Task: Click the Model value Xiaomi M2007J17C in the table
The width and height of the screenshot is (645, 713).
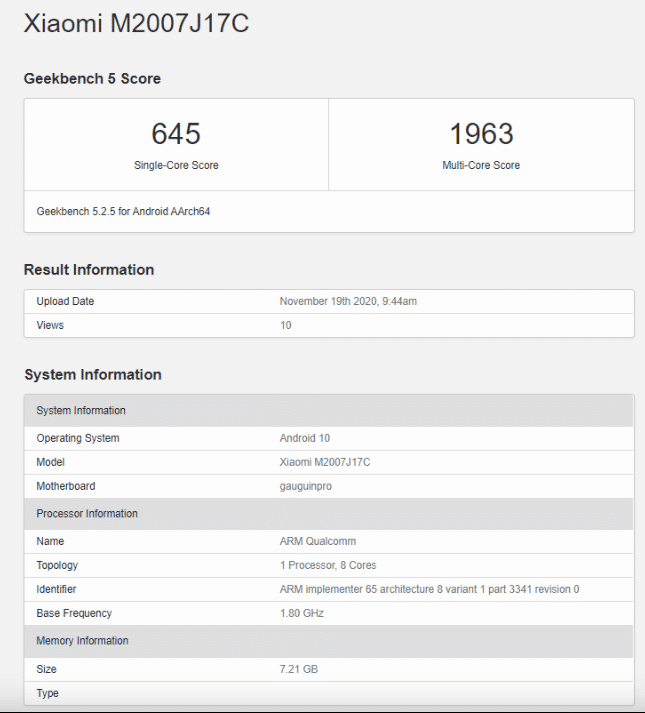Action: (325, 462)
